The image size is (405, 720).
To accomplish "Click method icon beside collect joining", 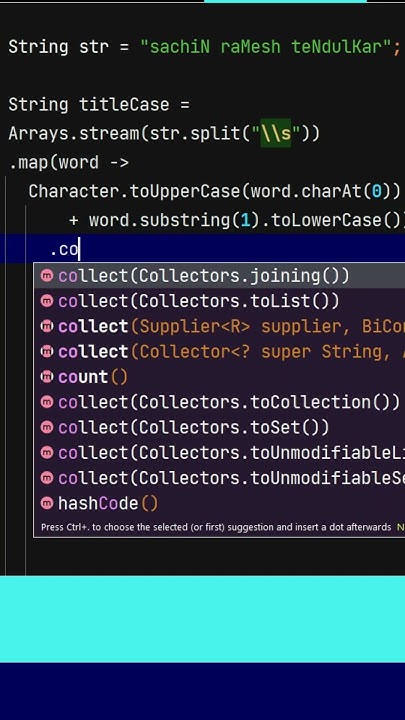I will pyautogui.click(x=47, y=276).
